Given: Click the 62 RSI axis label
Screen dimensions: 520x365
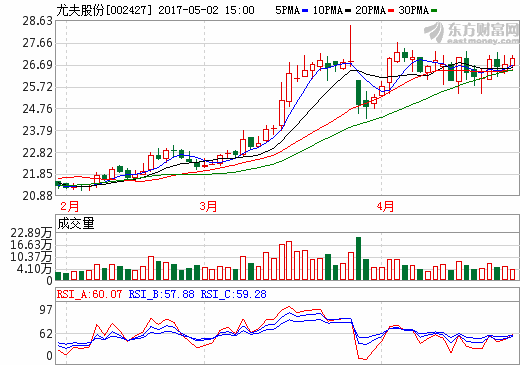Looking at the screenshot, I should pyautogui.click(x=46, y=334).
